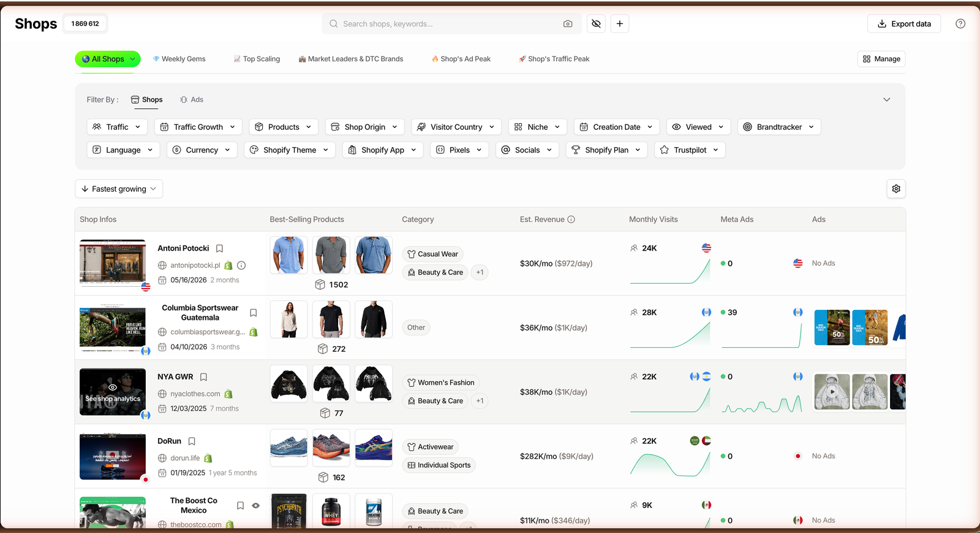Toggle eye icon for The Boost Co Mexico
The height and width of the screenshot is (533, 980).
click(x=256, y=506)
